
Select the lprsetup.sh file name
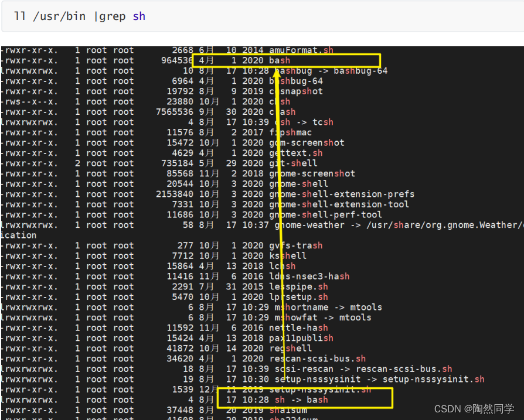pos(298,297)
